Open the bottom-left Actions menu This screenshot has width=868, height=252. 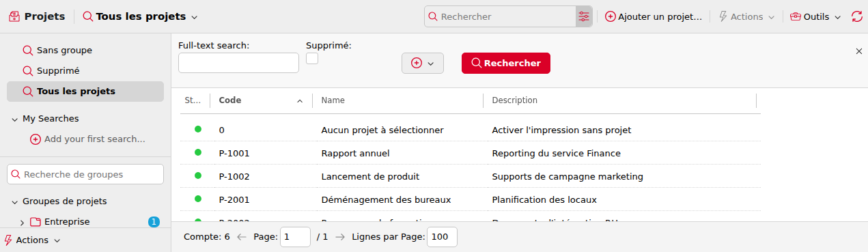pos(33,240)
